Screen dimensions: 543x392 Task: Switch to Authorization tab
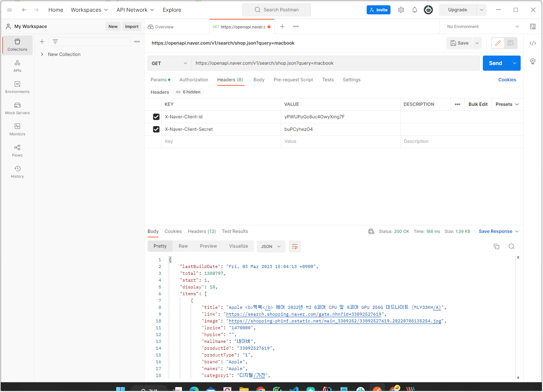click(x=194, y=80)
